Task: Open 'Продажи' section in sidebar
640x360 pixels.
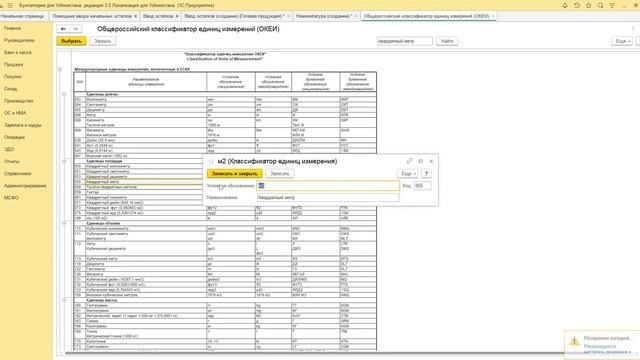Action: click(x=13, y=64)
